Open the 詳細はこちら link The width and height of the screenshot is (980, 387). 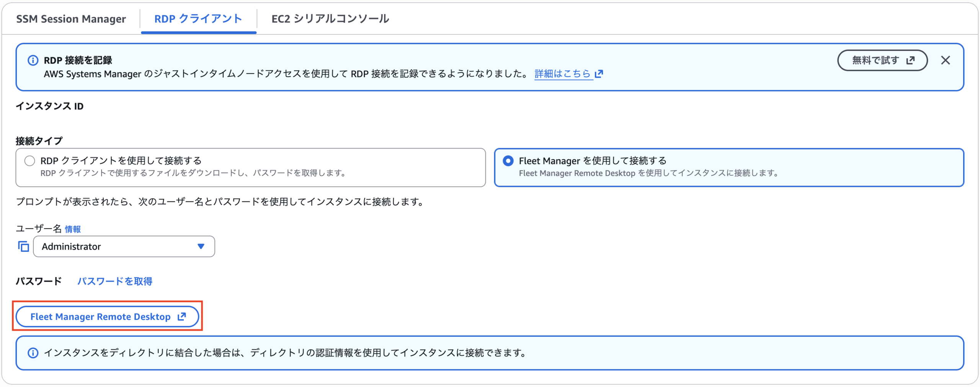(562, 73)
